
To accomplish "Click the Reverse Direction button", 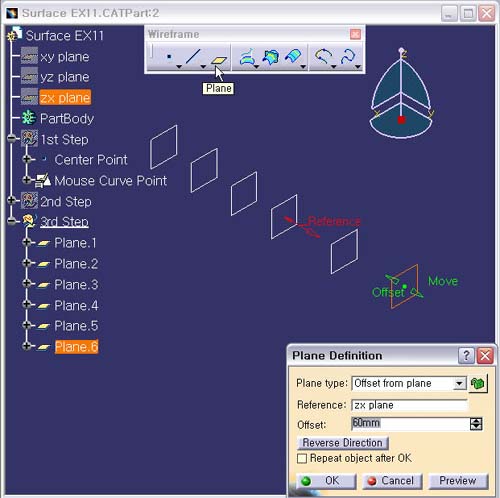I will 342,443.
